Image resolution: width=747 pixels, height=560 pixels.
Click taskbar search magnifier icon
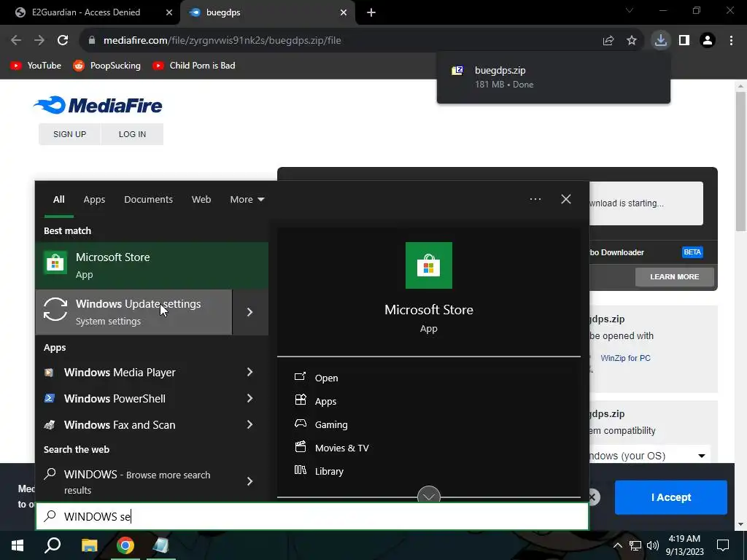(x=53, y=545)
